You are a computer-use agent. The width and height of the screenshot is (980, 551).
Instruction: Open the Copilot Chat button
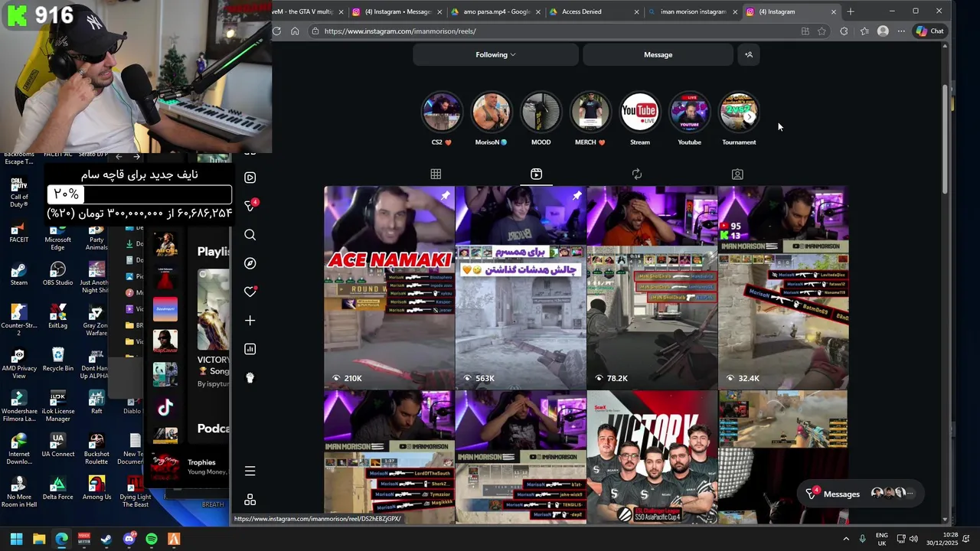[930, 31]
